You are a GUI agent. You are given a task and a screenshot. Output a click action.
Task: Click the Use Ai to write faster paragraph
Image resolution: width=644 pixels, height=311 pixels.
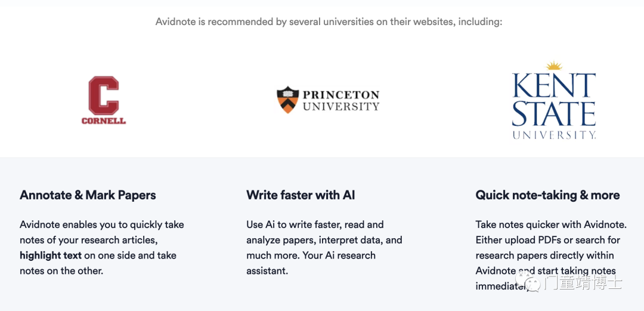[324, 248]
